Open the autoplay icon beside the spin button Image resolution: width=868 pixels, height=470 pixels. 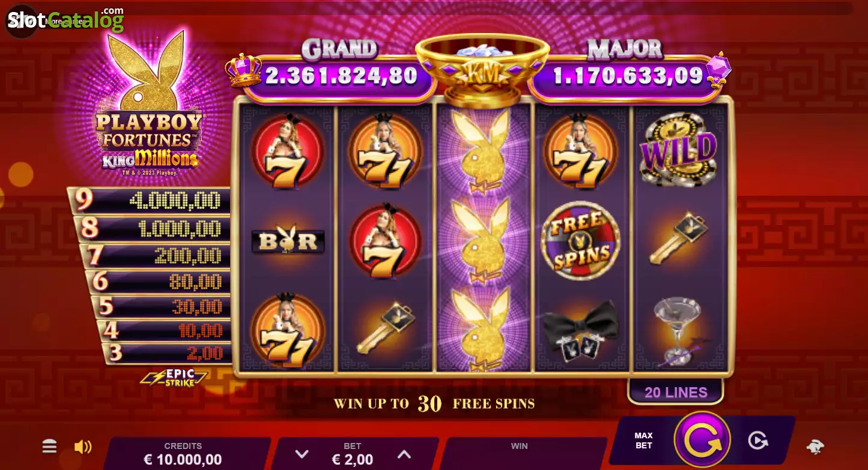(758, 441)
